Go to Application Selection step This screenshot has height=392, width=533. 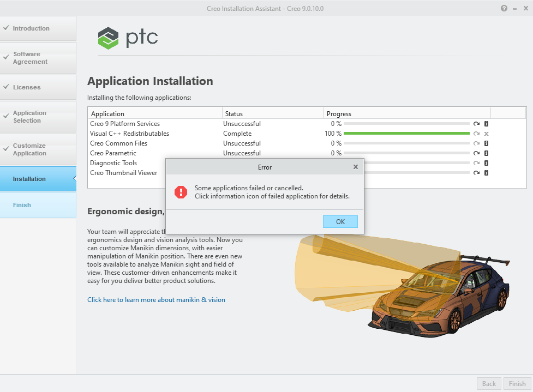pyautogui.click(x=38, y=117)
